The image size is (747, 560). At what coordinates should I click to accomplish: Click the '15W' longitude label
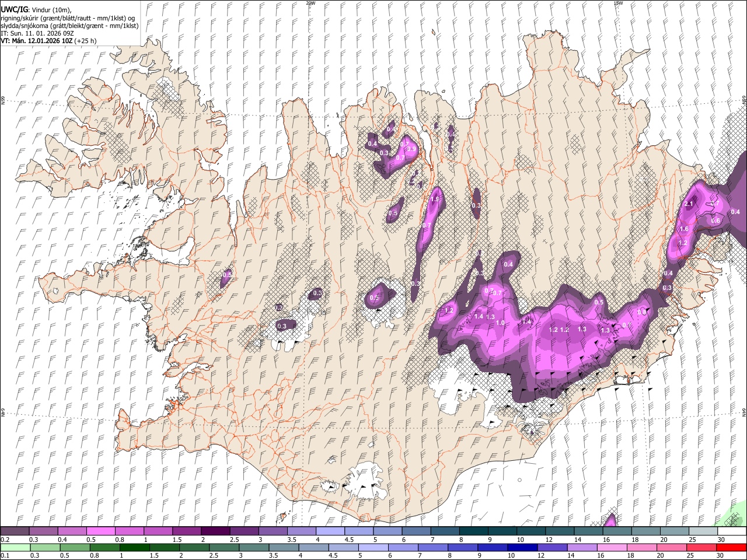coord(619,3)
